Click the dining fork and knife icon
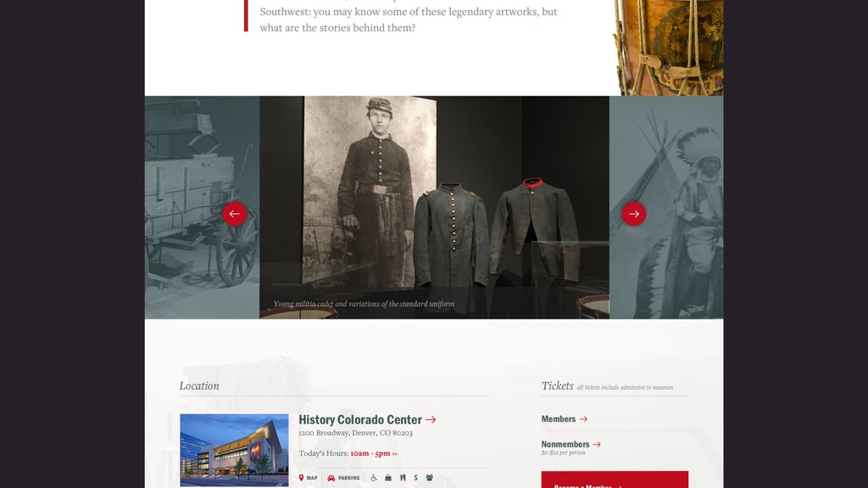 403,478
